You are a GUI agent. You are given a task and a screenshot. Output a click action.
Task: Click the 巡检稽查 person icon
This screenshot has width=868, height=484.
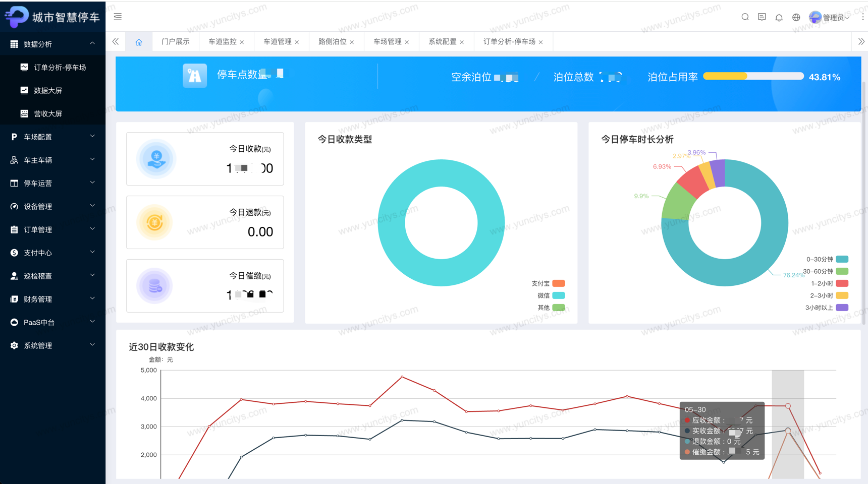[14, 276]
